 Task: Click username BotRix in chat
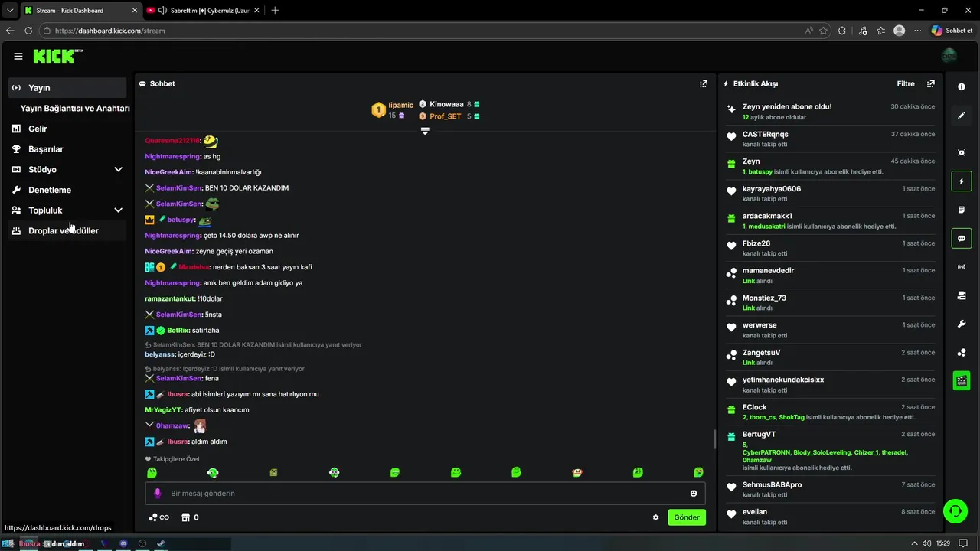click(x=178, y=331)
